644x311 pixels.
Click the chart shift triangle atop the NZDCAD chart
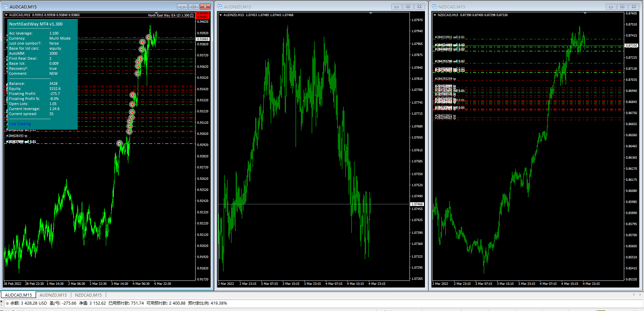point(585,13)
